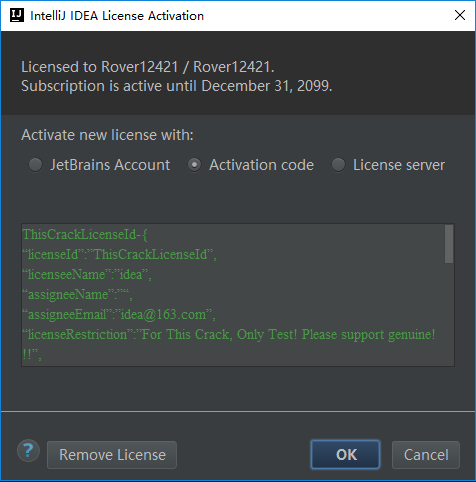Close the License Activation dialog

(x=460, y=15)
